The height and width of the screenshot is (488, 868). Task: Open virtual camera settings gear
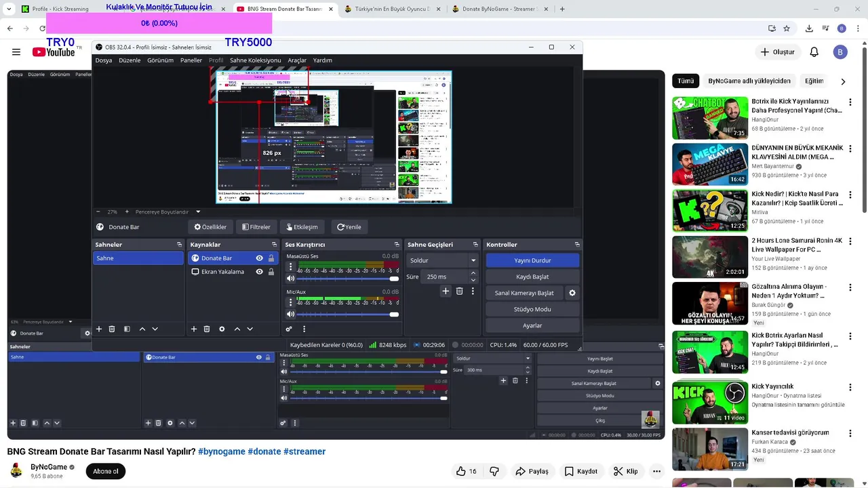pyautogui.click(x=572, y=293)
